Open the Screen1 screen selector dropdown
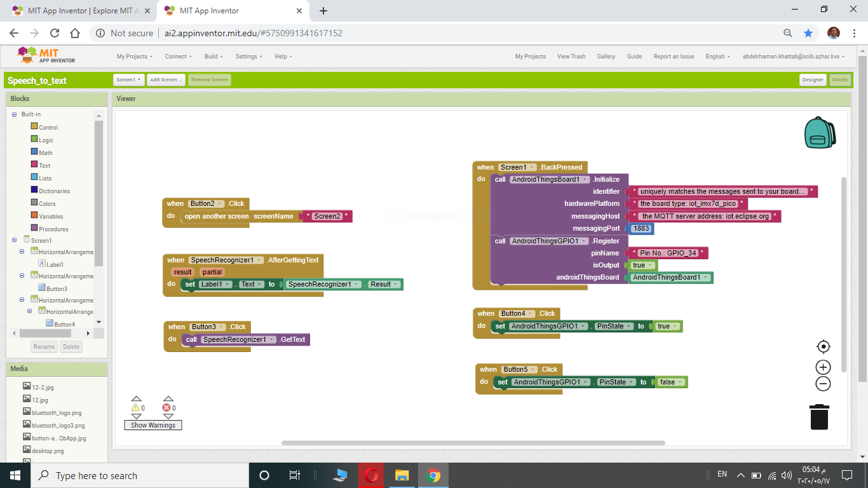The height and width of the screenshot is (488, 868). click(x=129, y=80)
